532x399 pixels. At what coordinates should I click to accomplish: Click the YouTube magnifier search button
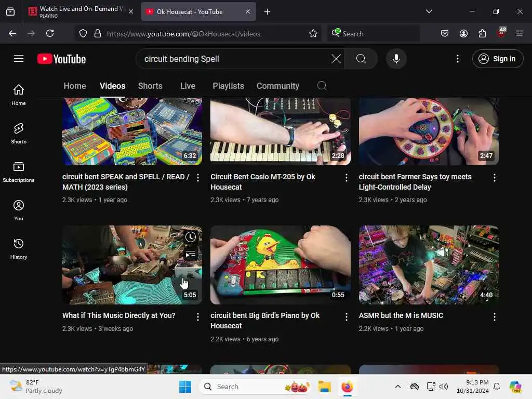point(361,59)
